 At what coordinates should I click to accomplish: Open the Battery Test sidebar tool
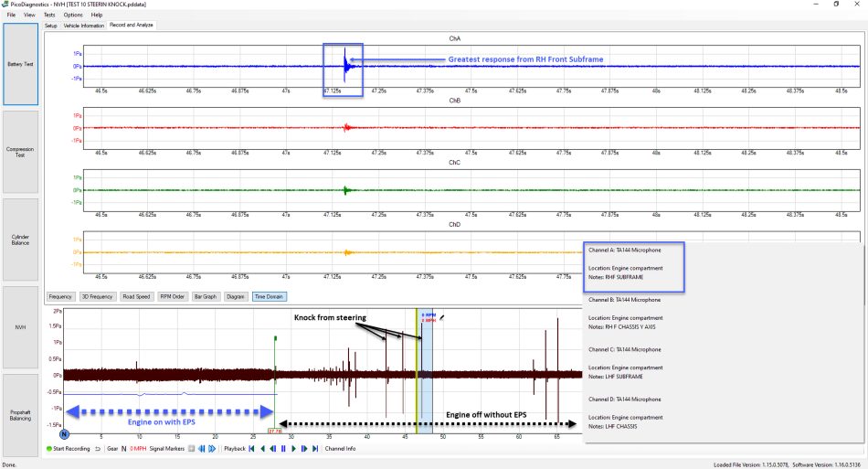click(x=20, y=64)
